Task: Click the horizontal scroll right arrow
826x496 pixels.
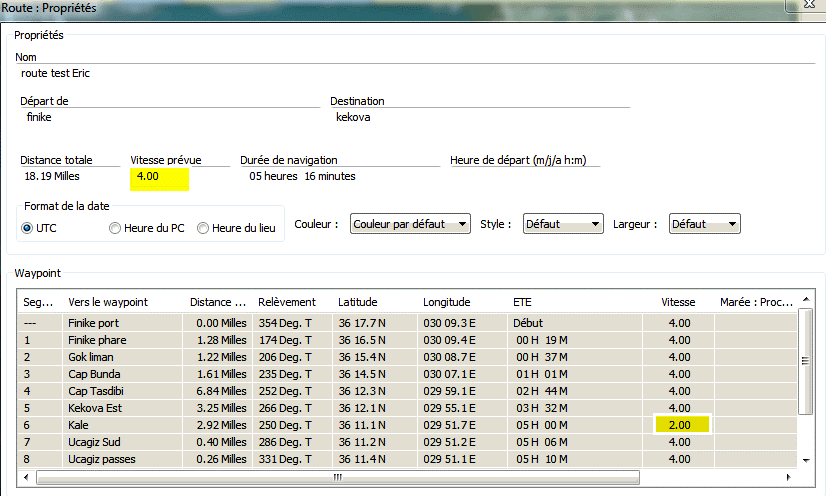Action: click(789, 477)
